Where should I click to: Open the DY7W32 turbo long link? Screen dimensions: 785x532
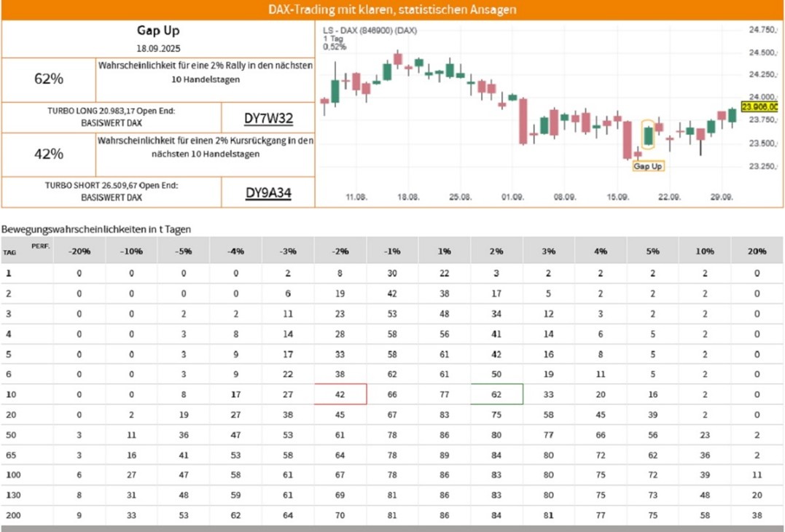coord(268,118)
